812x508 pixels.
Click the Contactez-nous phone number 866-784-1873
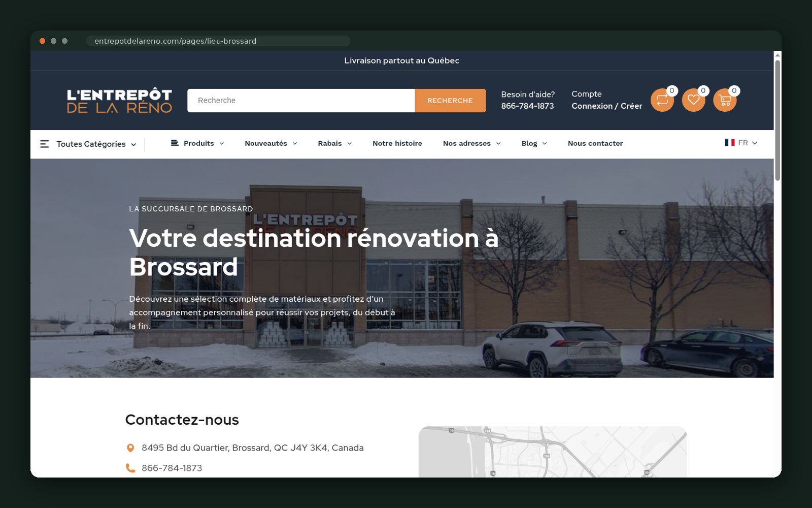coord(172,468)
